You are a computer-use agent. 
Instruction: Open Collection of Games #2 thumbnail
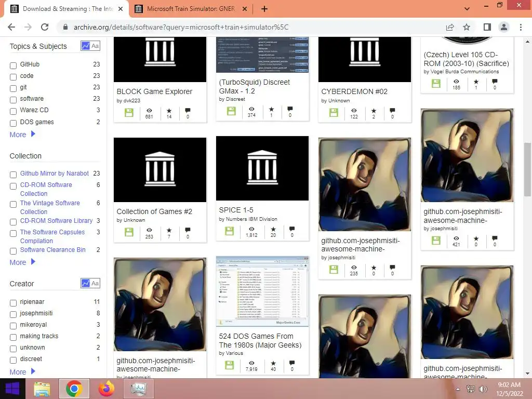click(x=160, y=170)
